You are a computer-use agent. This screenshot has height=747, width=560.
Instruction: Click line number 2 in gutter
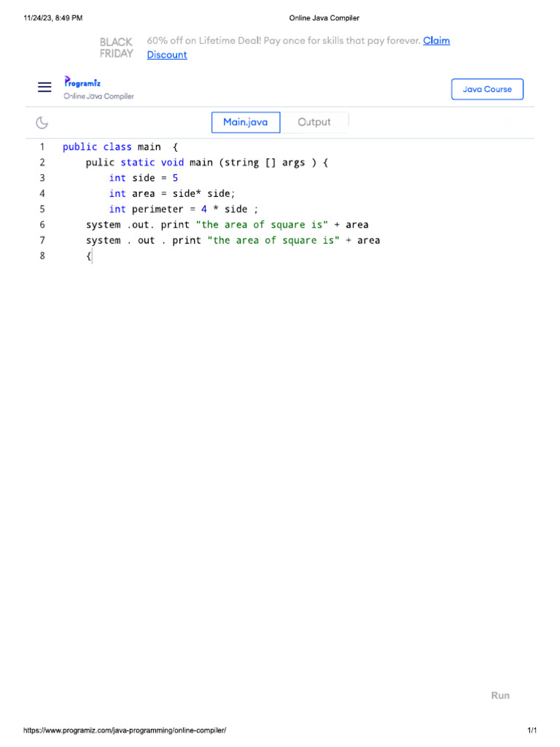[42, 163]
